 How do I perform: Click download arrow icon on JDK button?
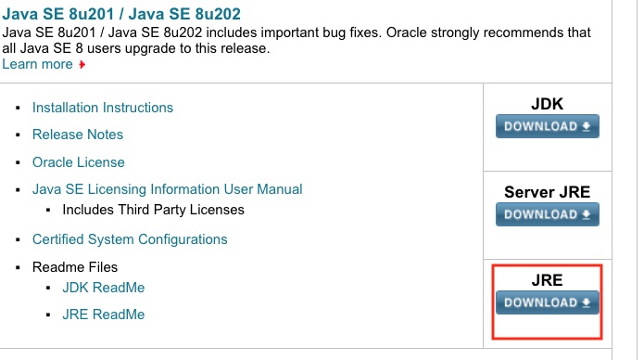tap(587, 126)
